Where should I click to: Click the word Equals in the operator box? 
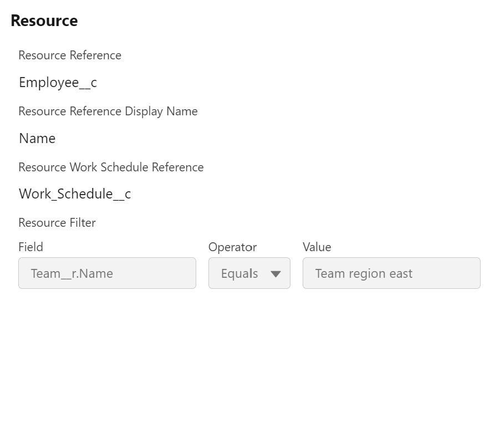239,273
